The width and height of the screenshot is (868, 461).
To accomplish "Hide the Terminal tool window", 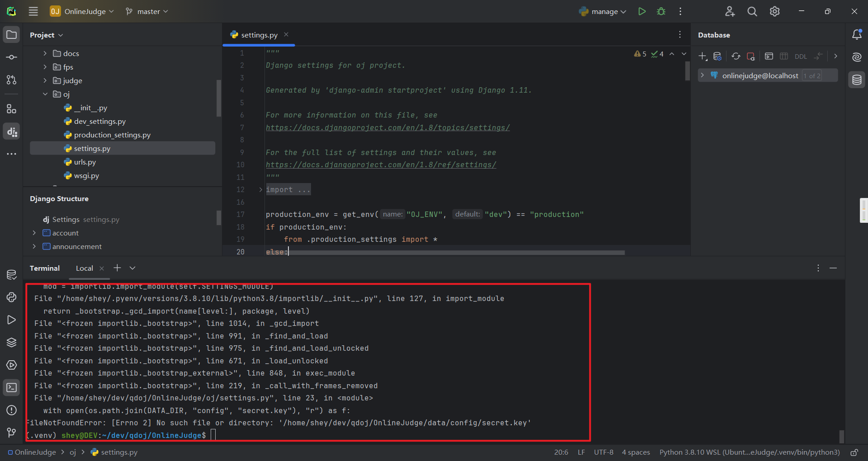I will pos(833,268).
